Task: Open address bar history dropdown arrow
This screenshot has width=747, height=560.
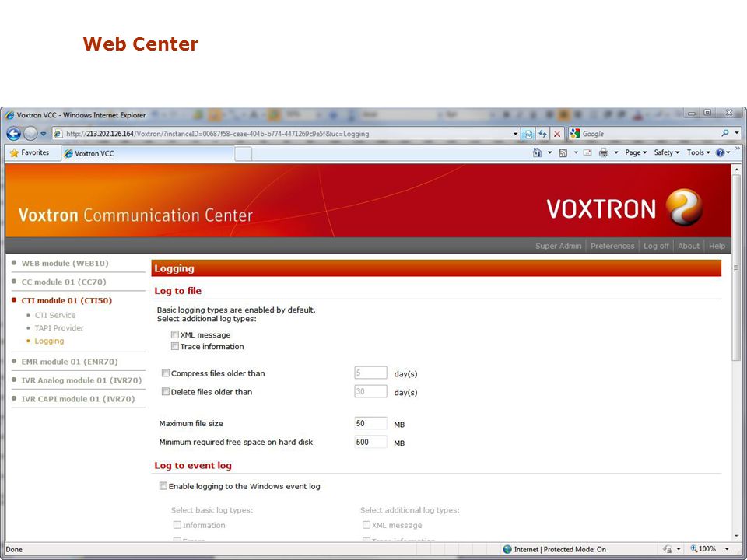Action: (x=515, y=134)
